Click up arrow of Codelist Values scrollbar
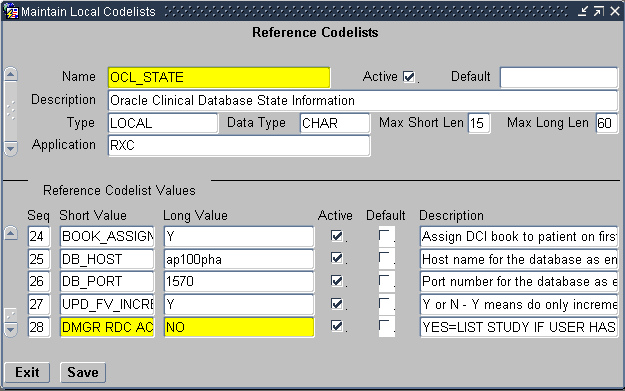625x391 pixels. tap(11, 234)
